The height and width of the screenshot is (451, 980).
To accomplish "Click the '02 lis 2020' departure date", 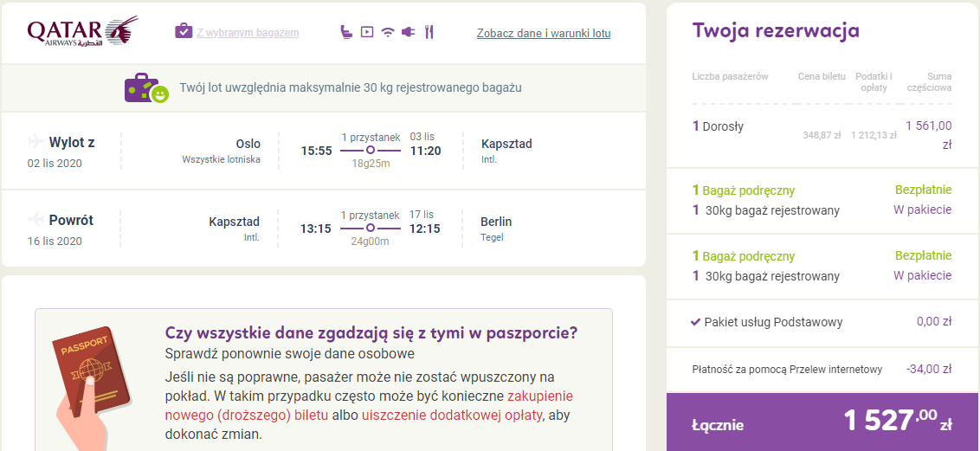I will 55,164.
